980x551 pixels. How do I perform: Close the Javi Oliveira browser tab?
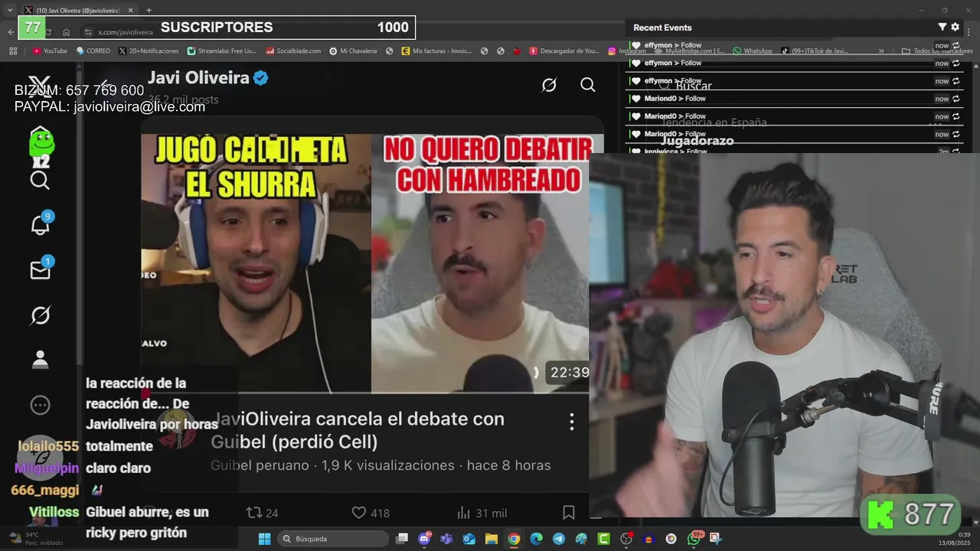pyautogui.click(x=129, y=10)
